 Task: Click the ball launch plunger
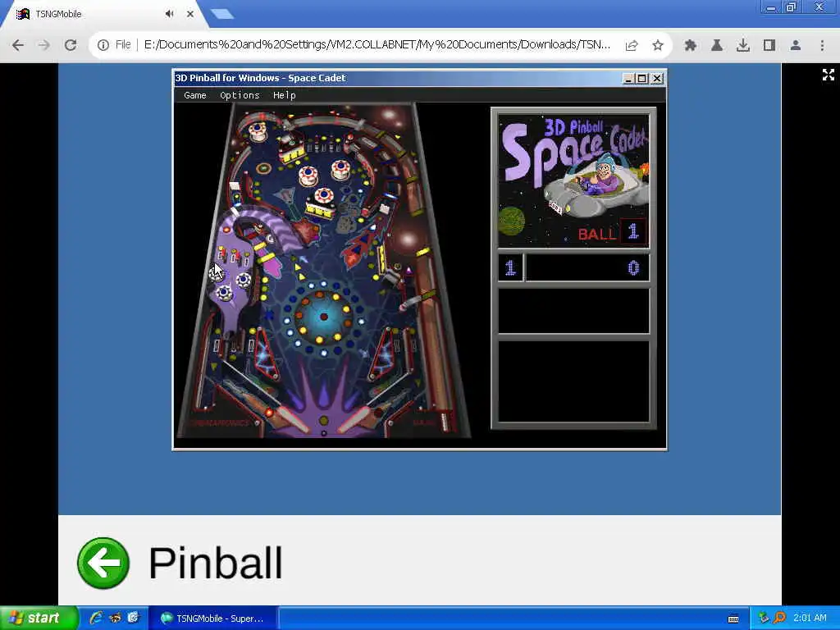pos(444,421)
